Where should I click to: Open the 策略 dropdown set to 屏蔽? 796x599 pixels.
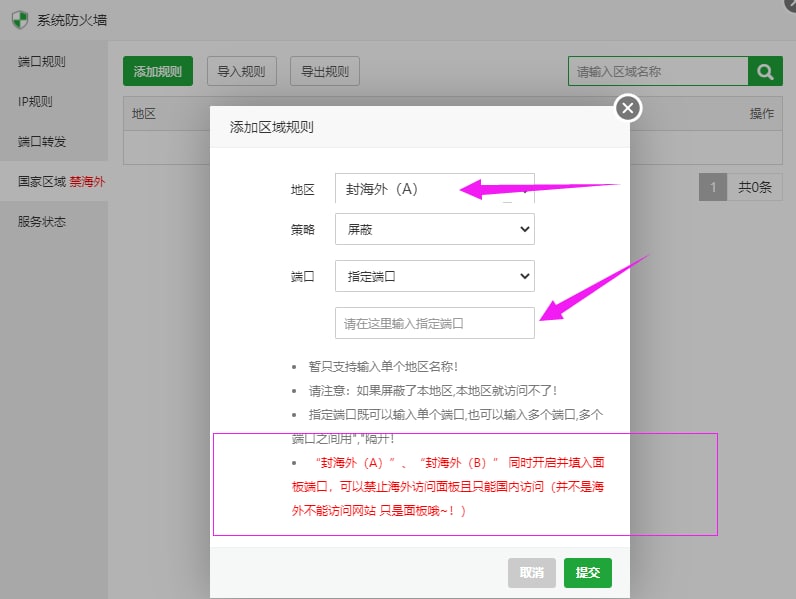coord(434,229)
